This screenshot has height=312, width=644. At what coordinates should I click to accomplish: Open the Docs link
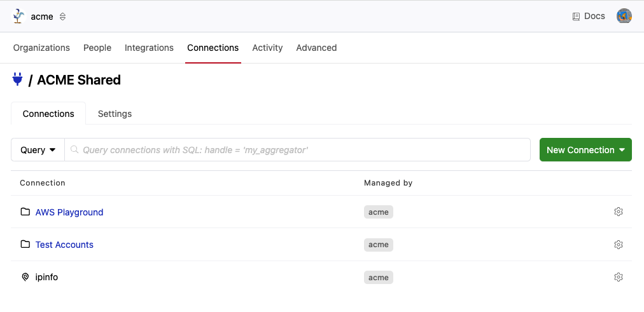(x=589, y=17)
